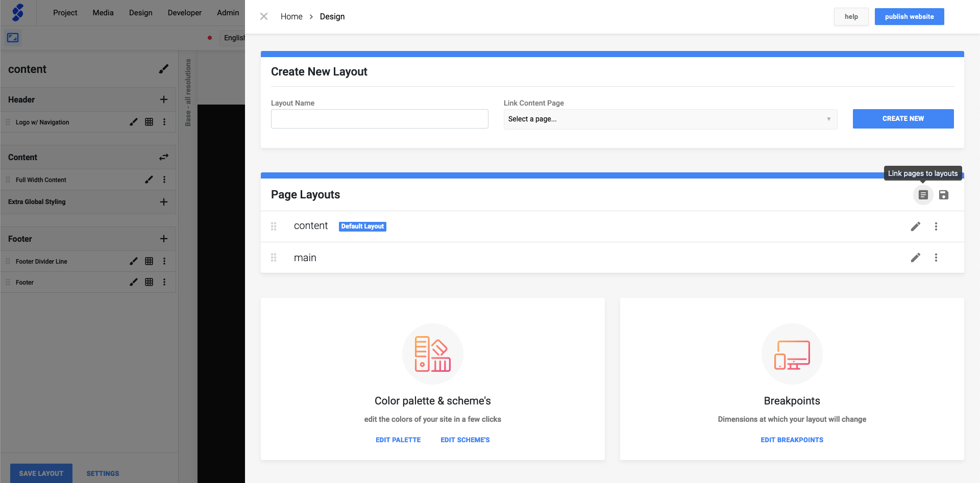The width and height of the screenshot is (980, 483).
Task: Click the Default Layout badge
Action: (x=362, y=226)
